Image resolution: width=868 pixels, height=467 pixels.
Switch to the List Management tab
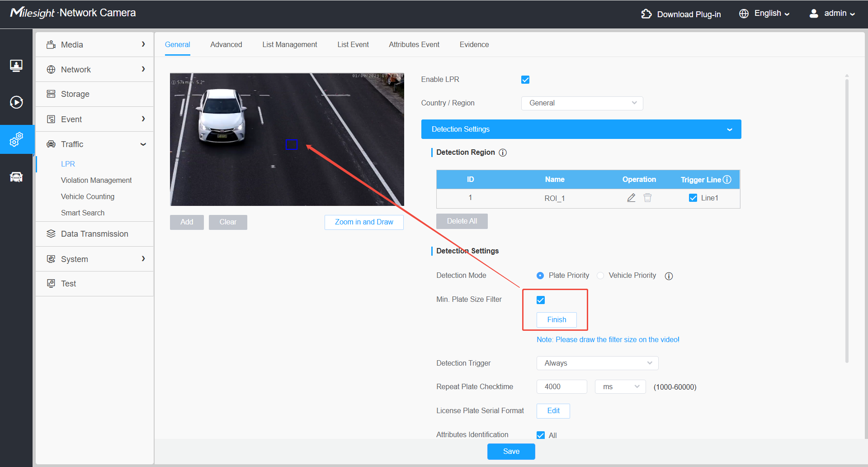coord(290,44)
